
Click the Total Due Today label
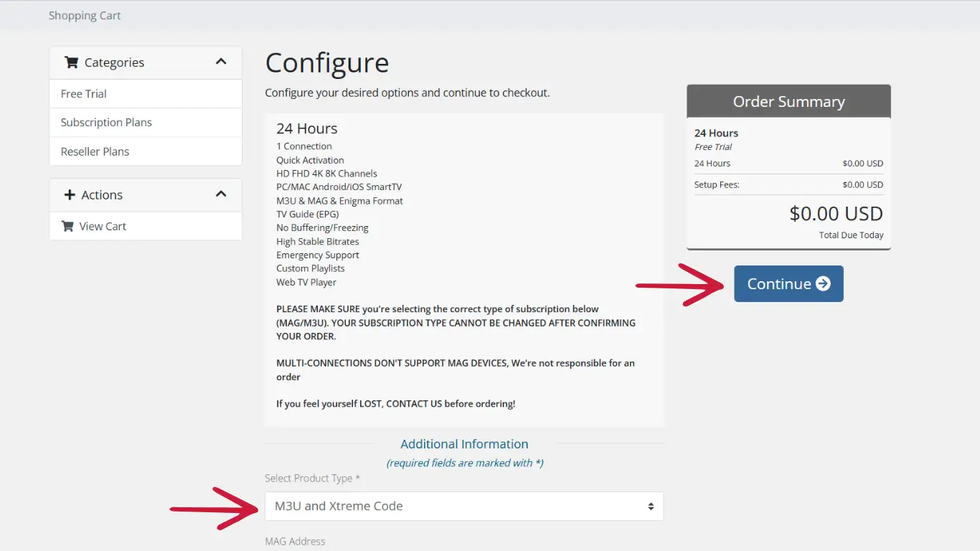pos(852,235)
